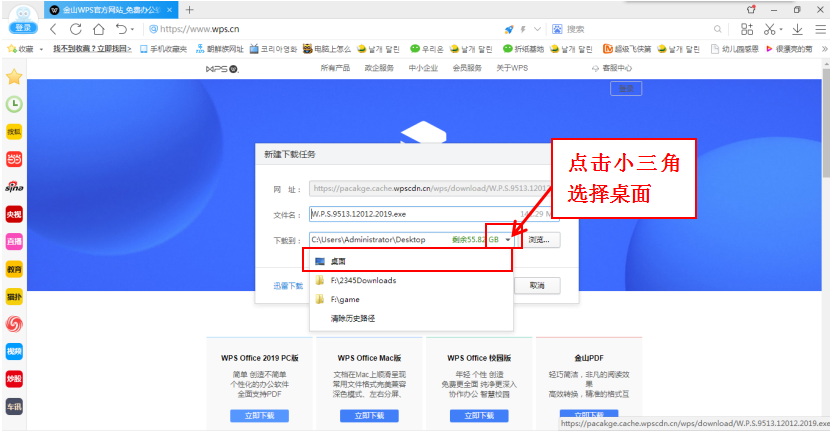Open the 朝鲜族网址 bookmark
The width and height of the screenshot is (830, 431).
[x=220, y=49]
